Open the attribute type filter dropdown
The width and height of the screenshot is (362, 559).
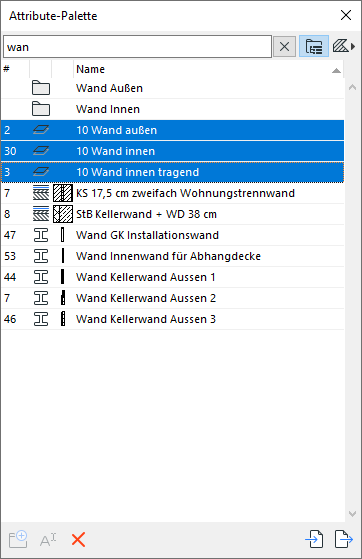344,46
